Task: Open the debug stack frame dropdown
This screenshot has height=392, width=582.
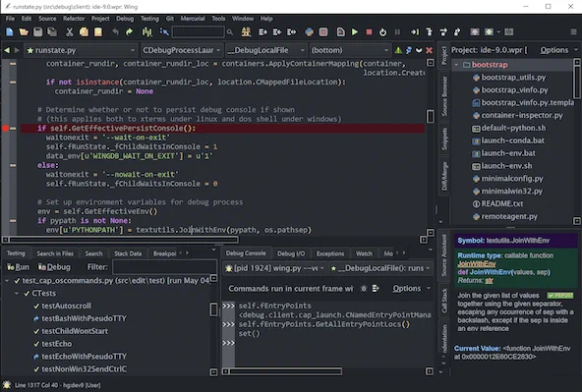Action: (380, 268)
